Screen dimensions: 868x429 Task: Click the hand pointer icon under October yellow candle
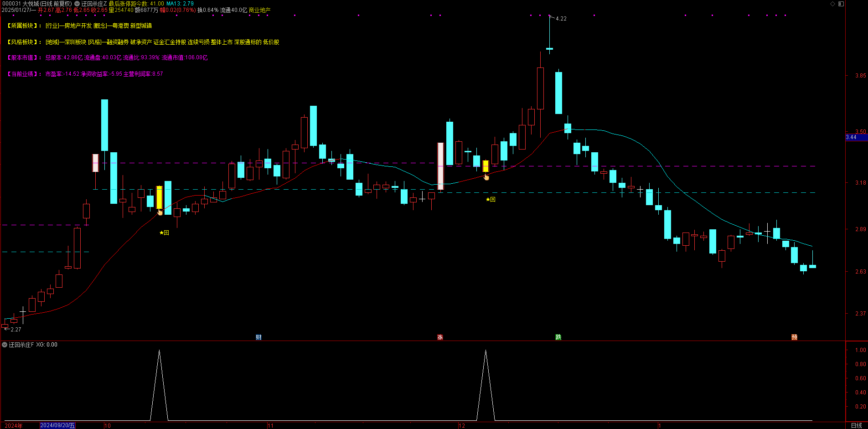coord(160,212)
